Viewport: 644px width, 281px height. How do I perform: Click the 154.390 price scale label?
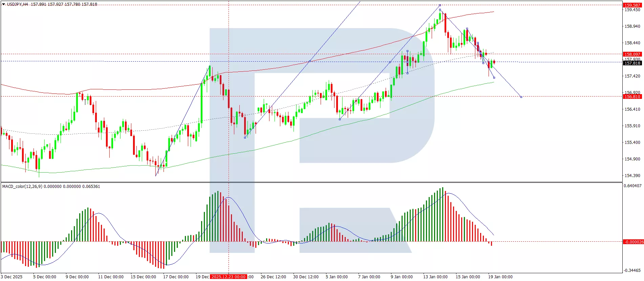point(632,175)
